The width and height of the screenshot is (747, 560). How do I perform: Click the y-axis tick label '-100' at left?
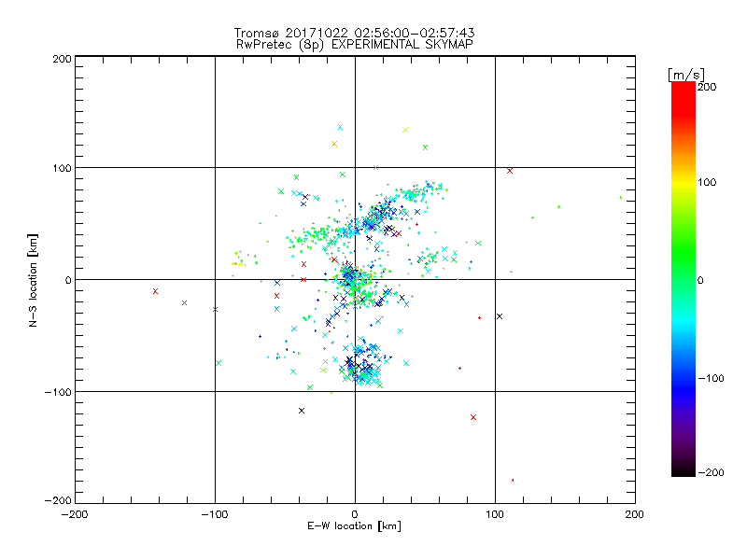click(x=58, y=392)
